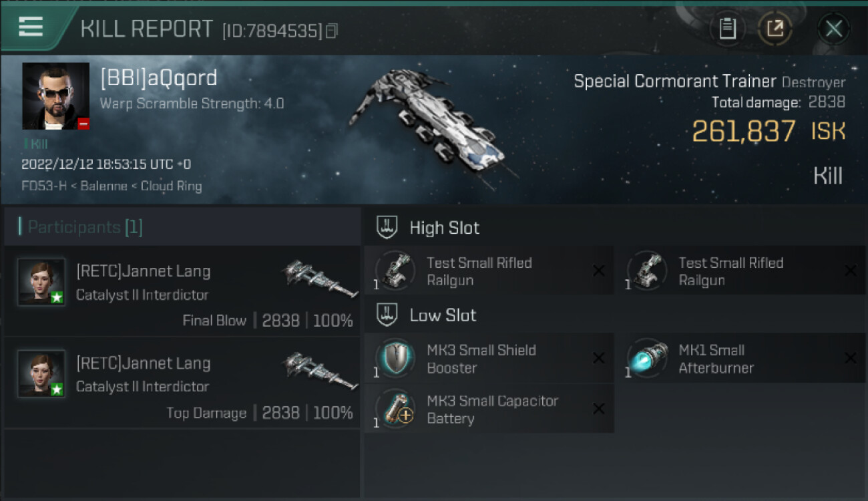Open the Final Blow Jannet Lang portrait
Viewport: 868px width, 501px height.
pyautogui.click(x=41, y=283)
